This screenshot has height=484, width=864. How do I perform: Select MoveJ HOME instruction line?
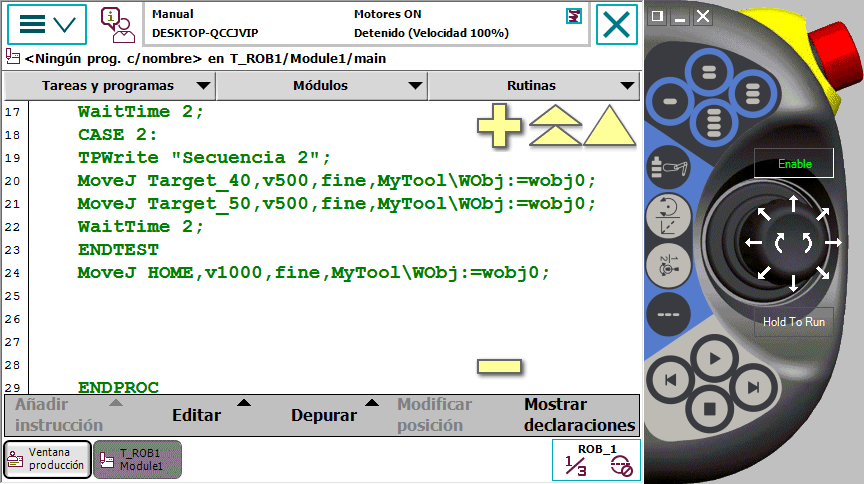pos(314,273)
